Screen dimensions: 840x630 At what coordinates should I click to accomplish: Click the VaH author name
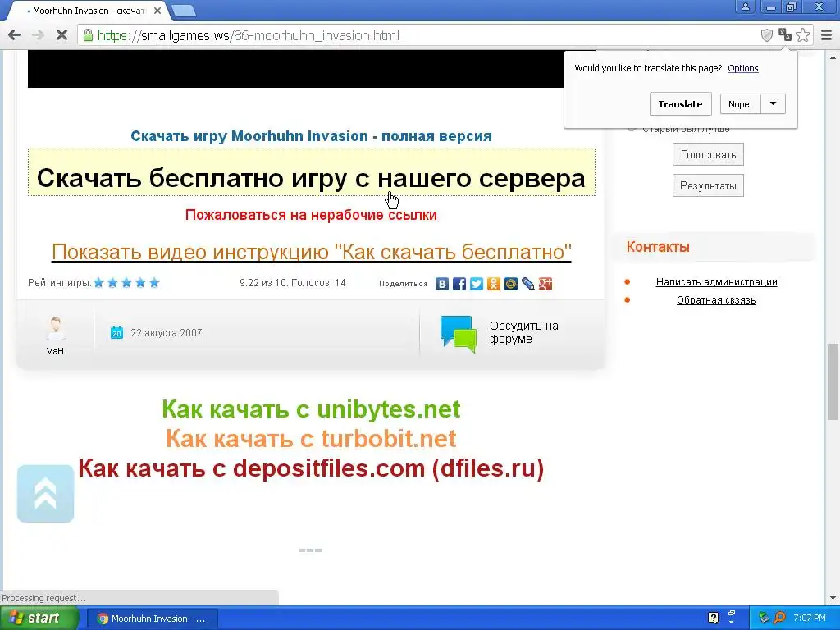[55, 351]
